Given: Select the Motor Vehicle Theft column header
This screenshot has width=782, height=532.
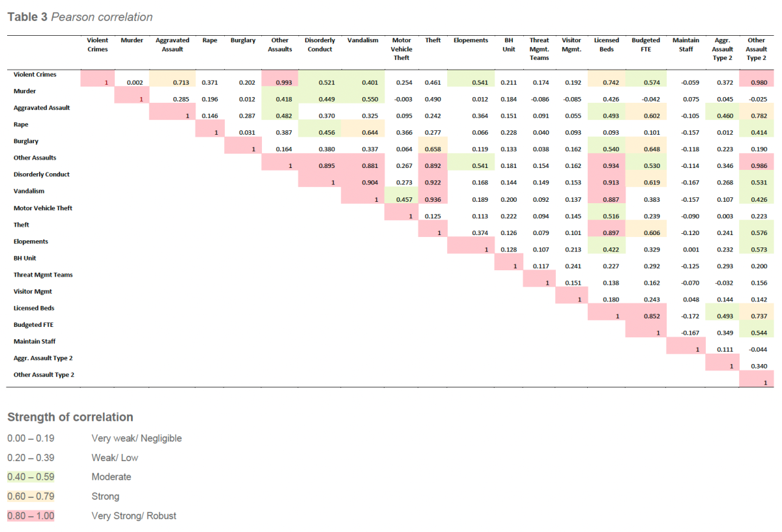Looking at the screenshot, I should (x=401, y=49).
